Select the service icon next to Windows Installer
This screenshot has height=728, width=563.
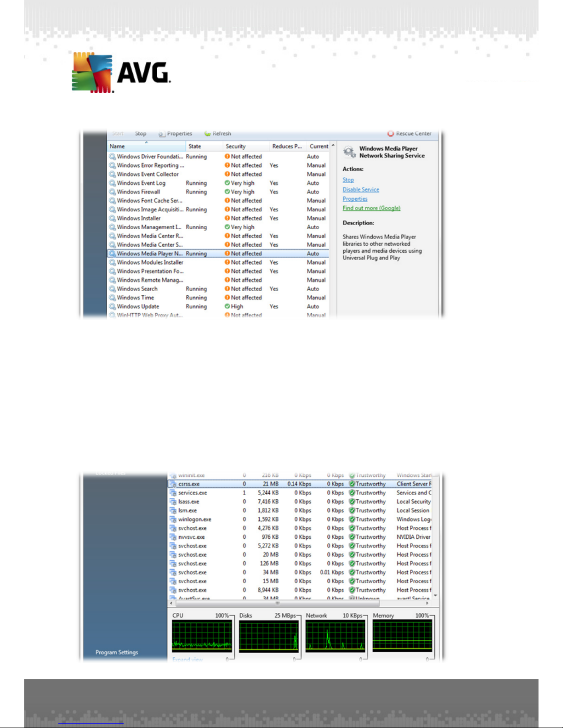[112, 218]
